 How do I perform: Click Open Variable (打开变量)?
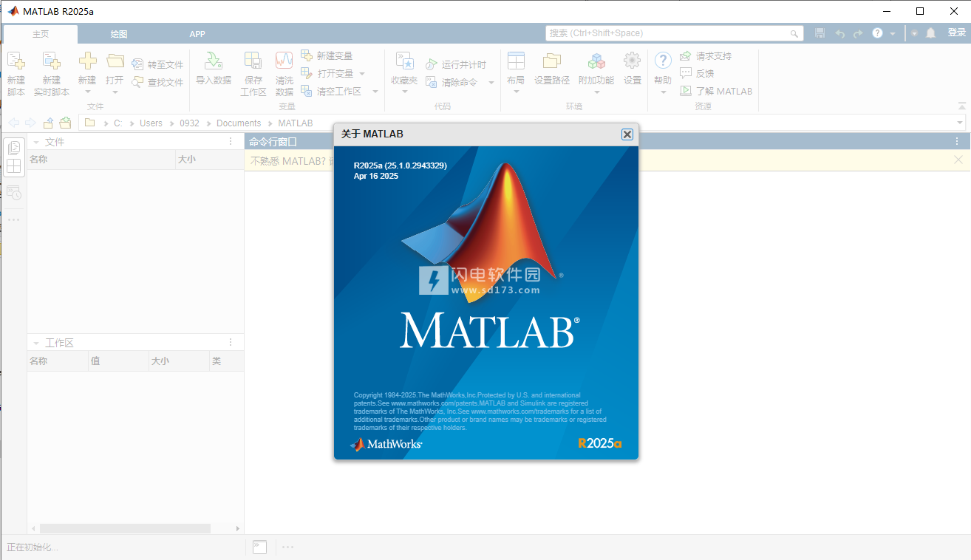(x=327, y=74)
